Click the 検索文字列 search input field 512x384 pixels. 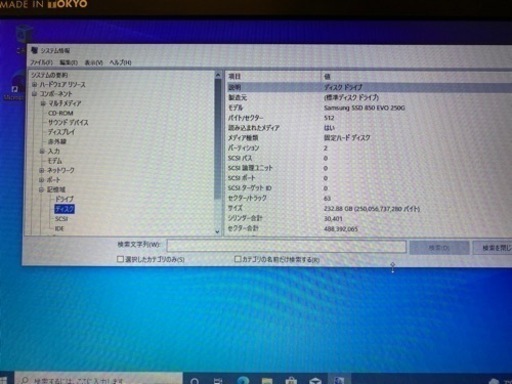286,247
